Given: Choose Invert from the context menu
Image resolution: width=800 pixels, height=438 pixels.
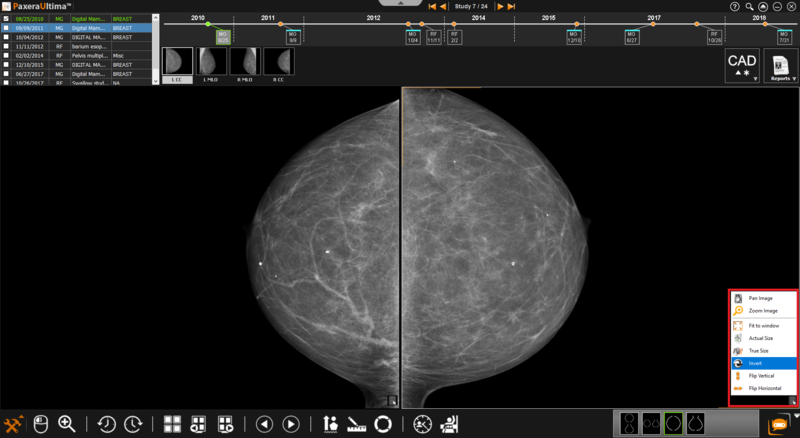Looking at the screenshot, I should (x=760, y=363).
